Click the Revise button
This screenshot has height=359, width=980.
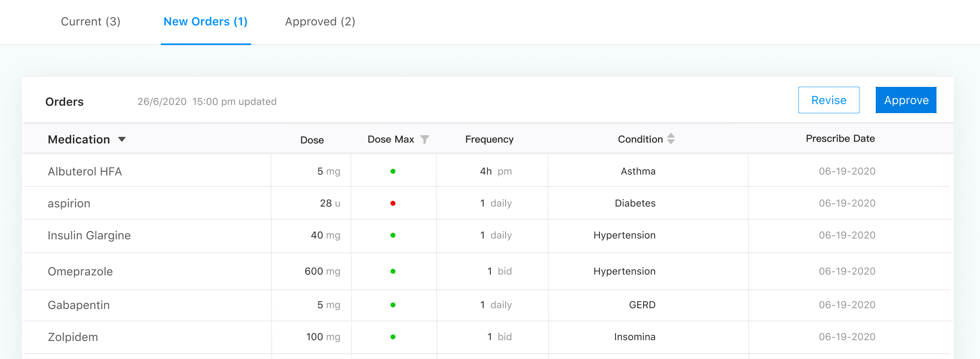click(x=829, y=100)
